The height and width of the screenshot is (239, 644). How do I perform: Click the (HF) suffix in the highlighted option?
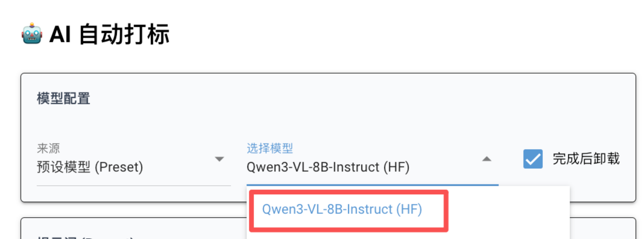(409, 210)
